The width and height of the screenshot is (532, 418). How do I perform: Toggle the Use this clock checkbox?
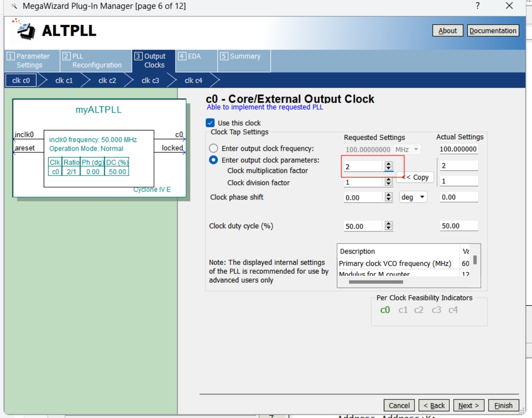(210, 123)
